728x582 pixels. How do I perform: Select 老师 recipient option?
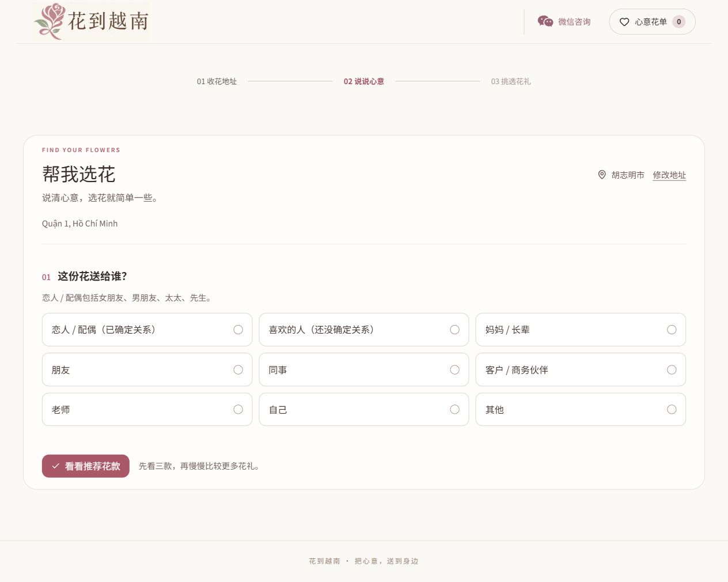[147, 410]
